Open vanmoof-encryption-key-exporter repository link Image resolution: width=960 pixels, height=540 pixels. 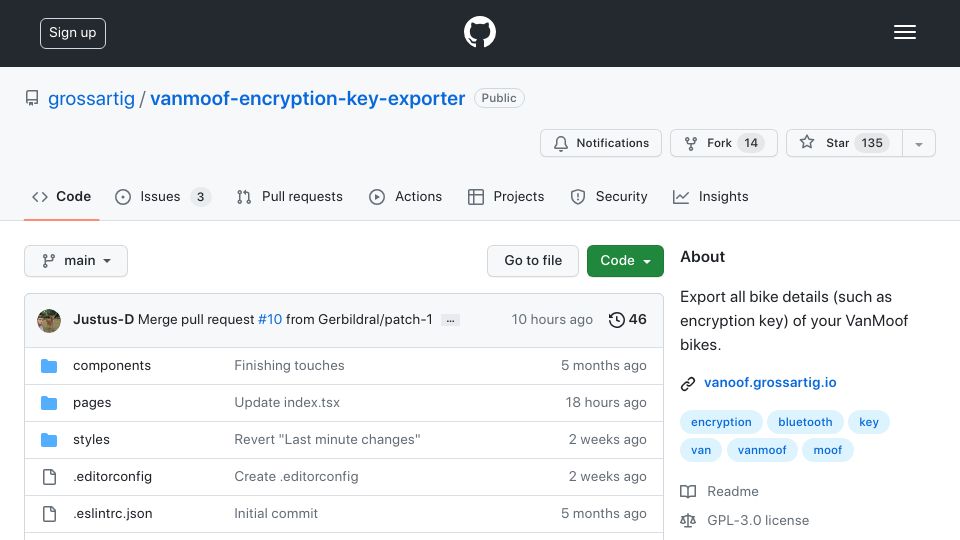[307, 99]
